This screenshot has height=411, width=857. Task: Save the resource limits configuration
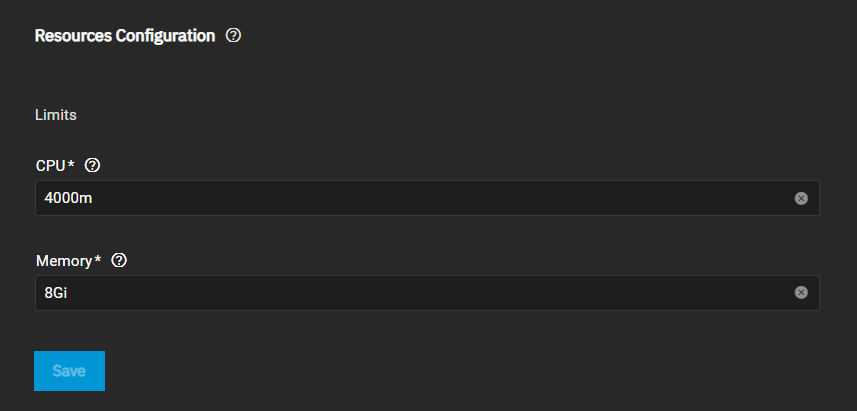click(69, 371)
